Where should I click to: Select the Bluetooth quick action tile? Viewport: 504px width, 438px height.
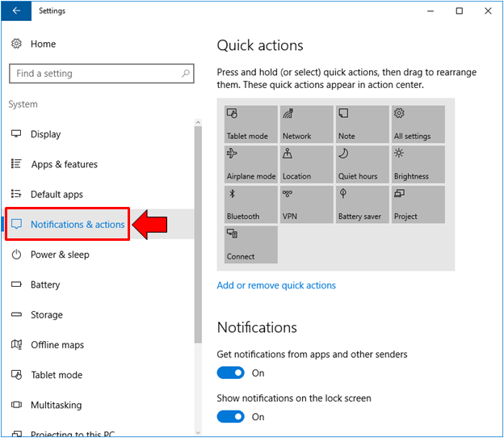[x=251, y=204]
